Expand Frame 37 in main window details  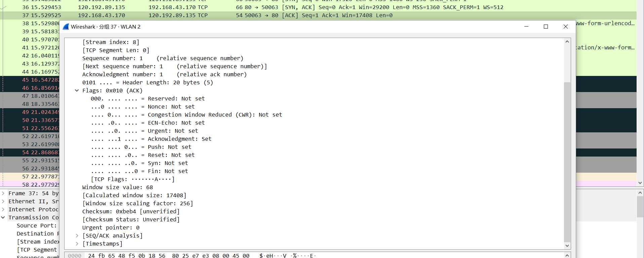(x=3, y=193)
